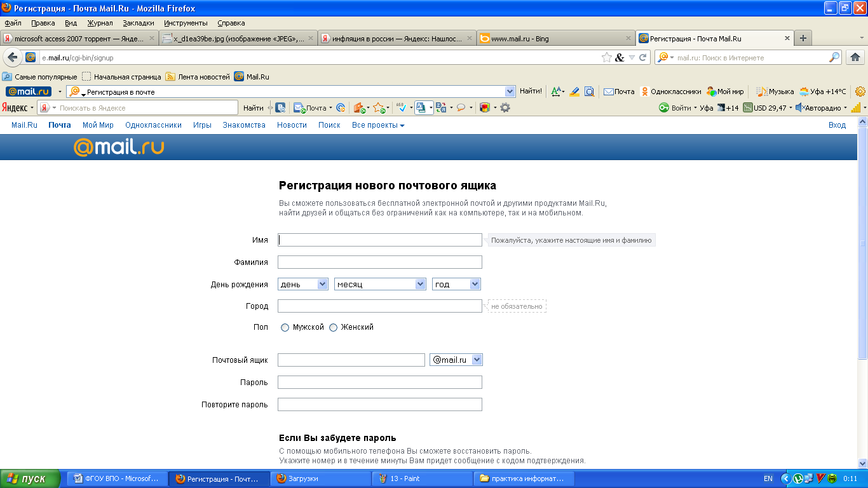
Task: Switch to the microsoft access 2007 торрент tab
Action: pos(79,38)
